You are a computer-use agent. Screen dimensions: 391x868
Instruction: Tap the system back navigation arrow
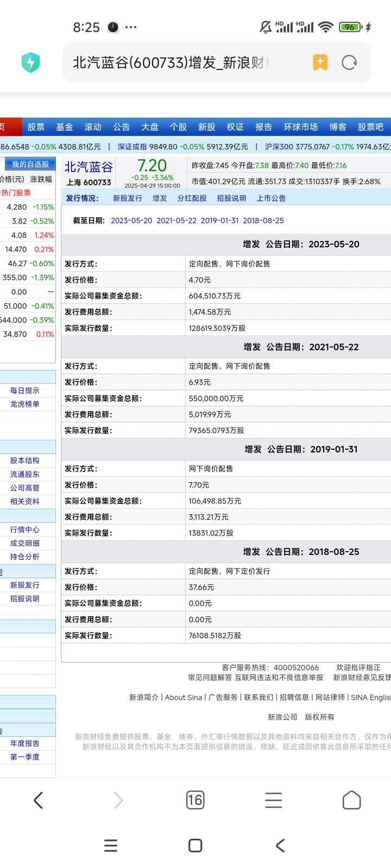click(280, 845)
